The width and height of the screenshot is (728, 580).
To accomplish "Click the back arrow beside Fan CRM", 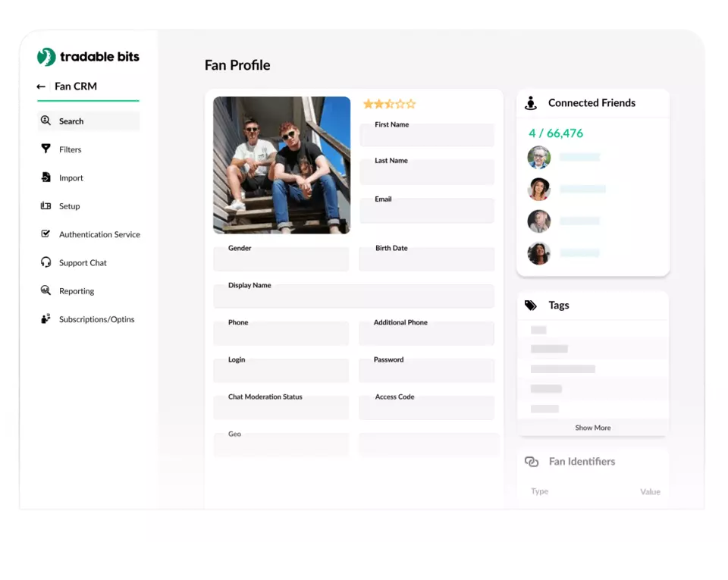I will [x=41, y=86].
